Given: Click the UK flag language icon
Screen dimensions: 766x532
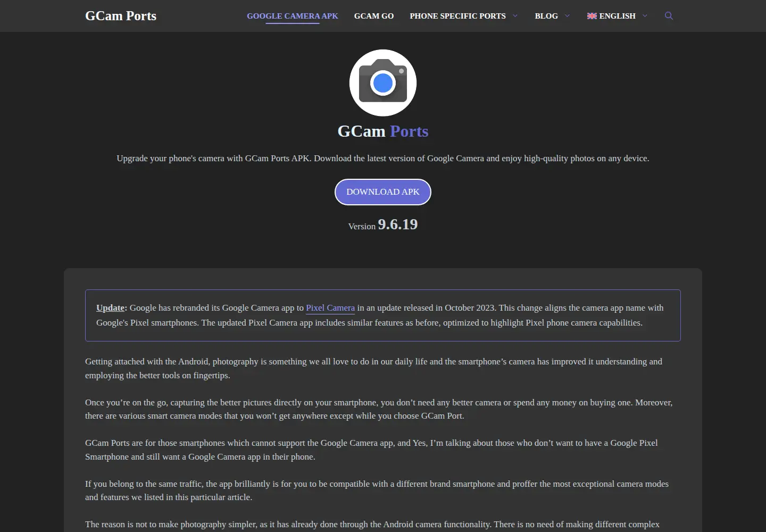Looking at the screenshot, I should (x=592, y=16).
